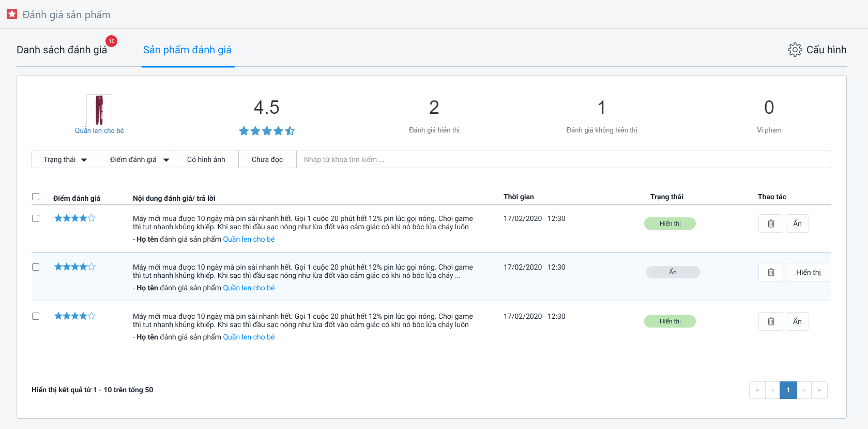Screen dimensions: 868x429
Task: Tick the checkbox of the first review
Action: (x=36, y=218)
